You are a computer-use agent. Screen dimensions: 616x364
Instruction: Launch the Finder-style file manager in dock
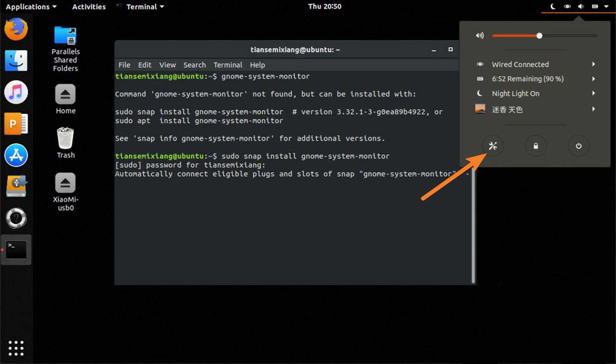16,60
